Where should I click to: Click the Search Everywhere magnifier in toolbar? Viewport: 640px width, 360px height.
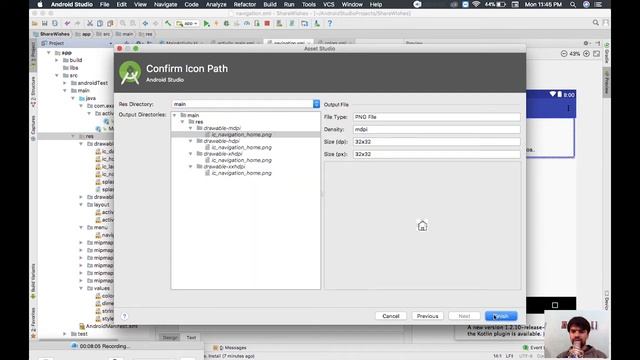click(596, 23)
